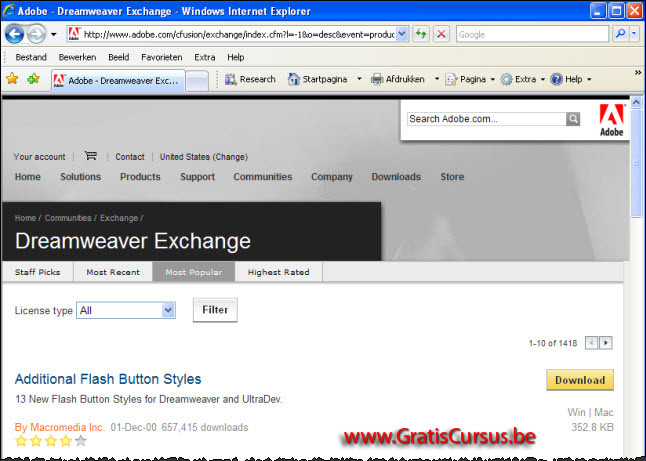Click the By Macromedia Inc. author link
Image resolution: width=646 pixels, height=461 pixels.
tap(60, 427)
